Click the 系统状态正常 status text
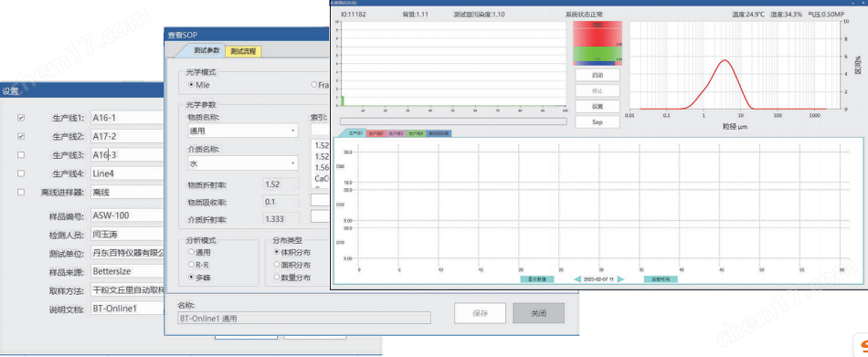The height and width of the screenshot is (357, 868). pyautogui.click(x=584, y=15)
